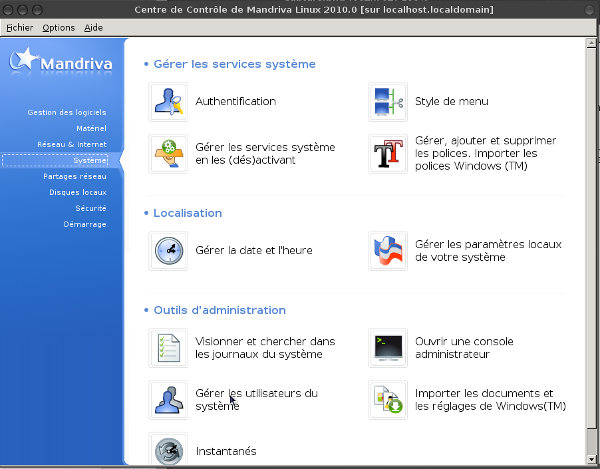This screenshot has height=469, width=600.
Task: Open the Fichier menu
Action: tap(20, 28)
